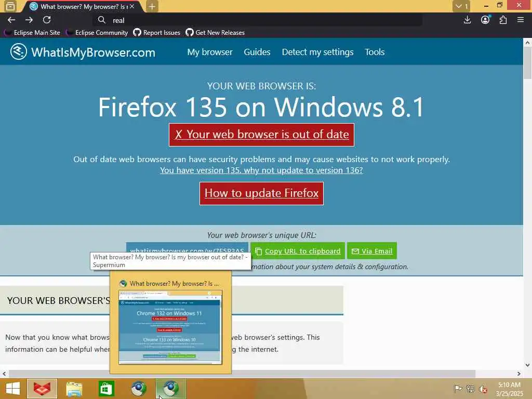This screenshot has height=399, width=532.
Task: Click How to update Firefox button
Action: (261, 193)
